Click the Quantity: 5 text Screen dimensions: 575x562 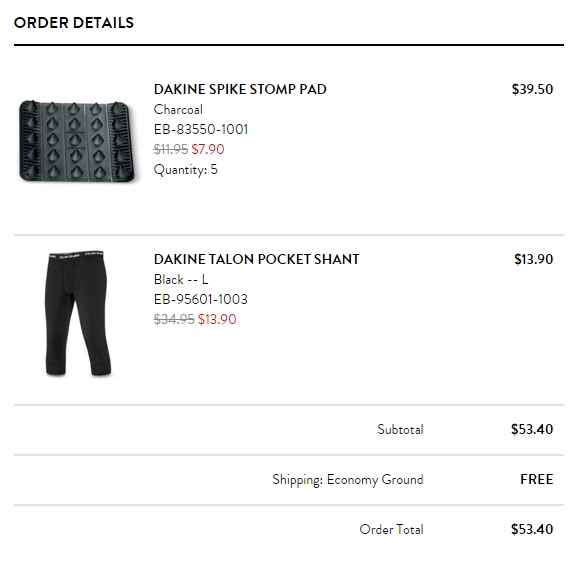click(186, 170)
